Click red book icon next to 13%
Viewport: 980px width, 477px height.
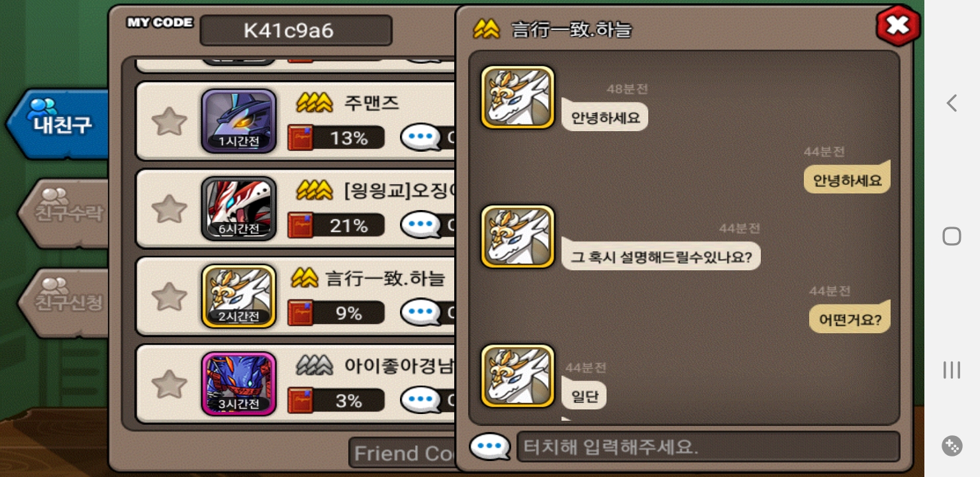tap(300, 138)
